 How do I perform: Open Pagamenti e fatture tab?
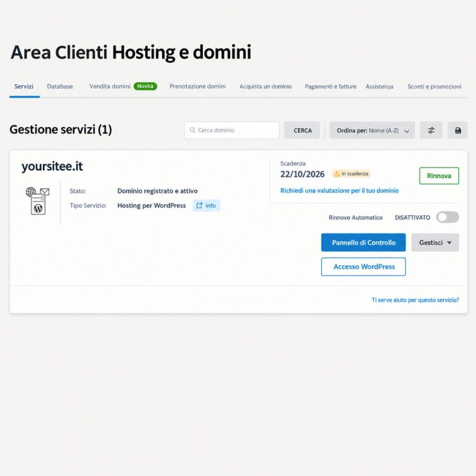(331, 86)
